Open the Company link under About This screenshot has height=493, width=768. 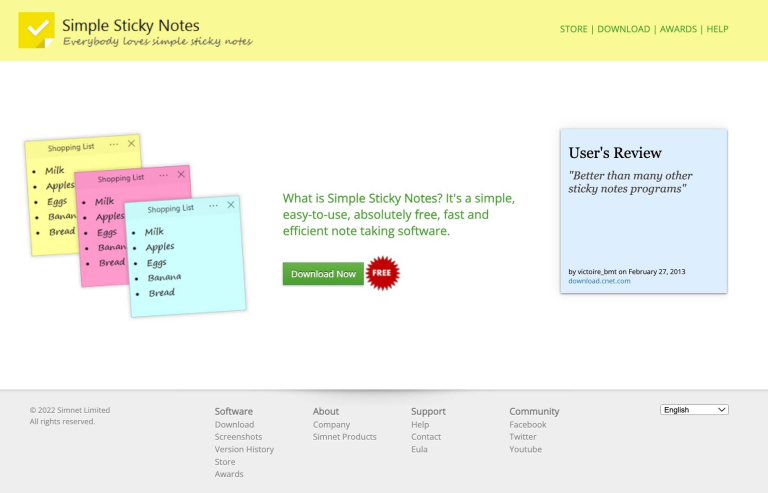(x=332, y=424)
